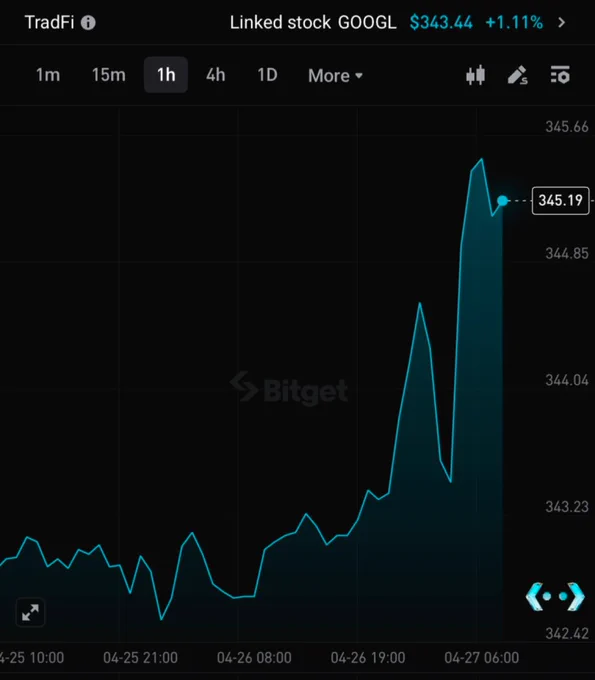Open chart indicator settings icon
595x680 pixels.
560,75
